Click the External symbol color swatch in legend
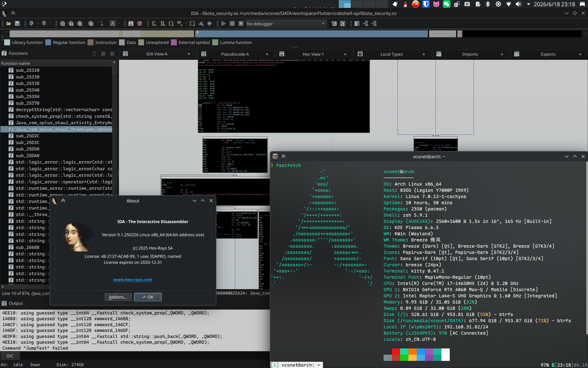 click(174, 42)
